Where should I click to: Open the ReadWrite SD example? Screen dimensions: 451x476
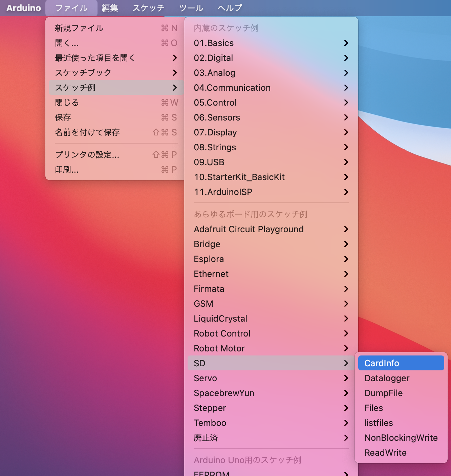click(401, 453)
